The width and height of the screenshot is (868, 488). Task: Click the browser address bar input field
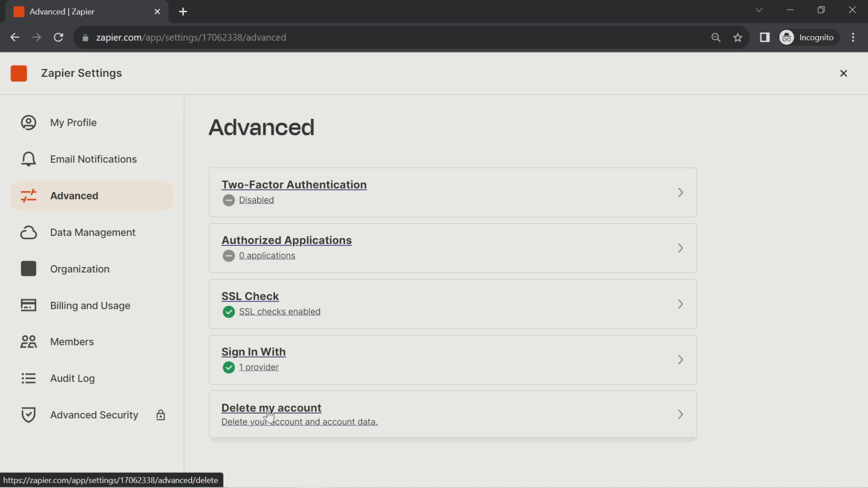tap(191, 37)
